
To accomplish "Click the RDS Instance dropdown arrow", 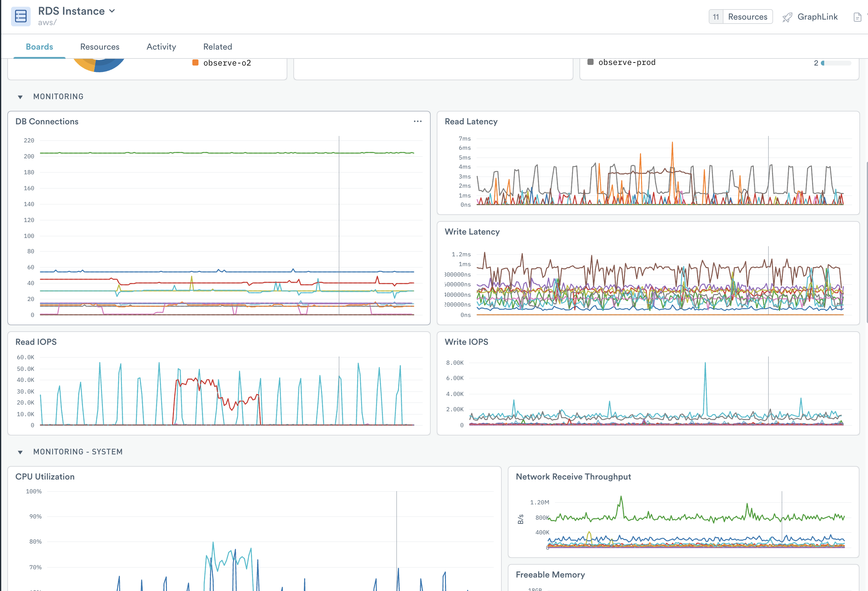I will (113, 11).
